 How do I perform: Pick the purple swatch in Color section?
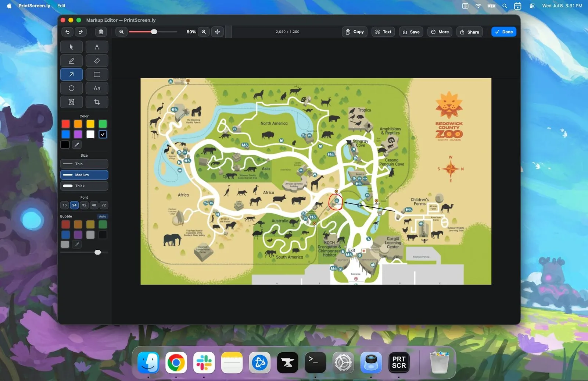(x=78, y=134)
